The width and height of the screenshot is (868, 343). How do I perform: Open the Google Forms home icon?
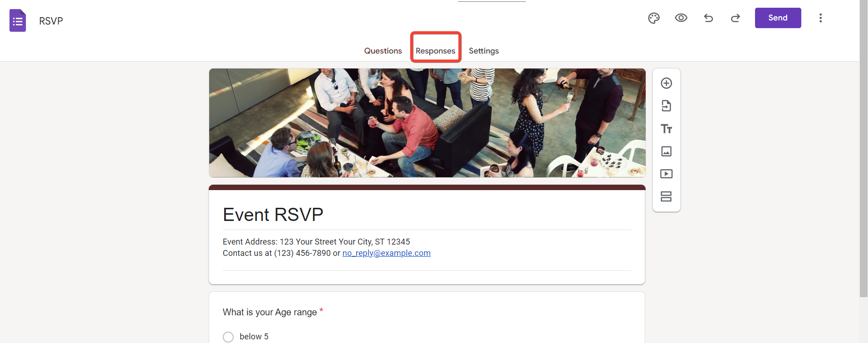point(18,20)
